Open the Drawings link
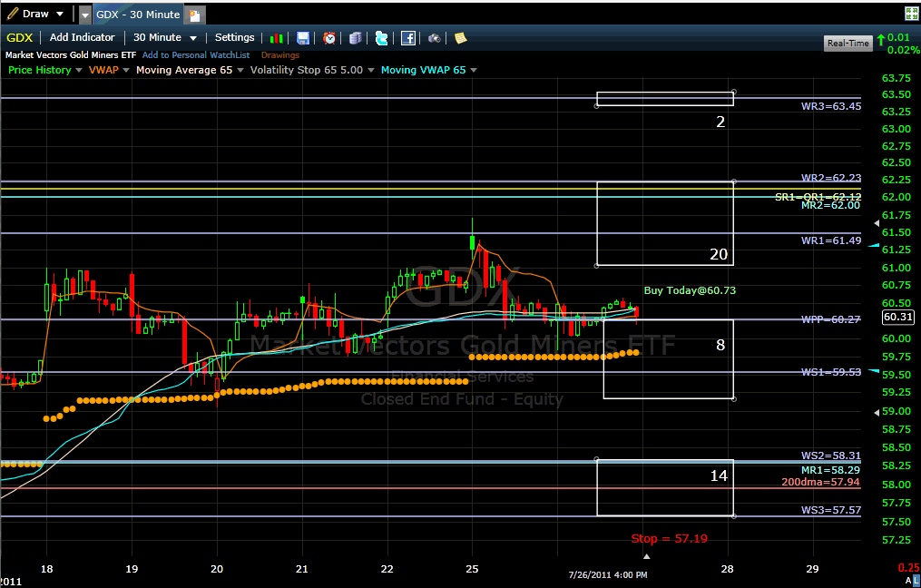This screenshot has width=921, height=588. 280,55
